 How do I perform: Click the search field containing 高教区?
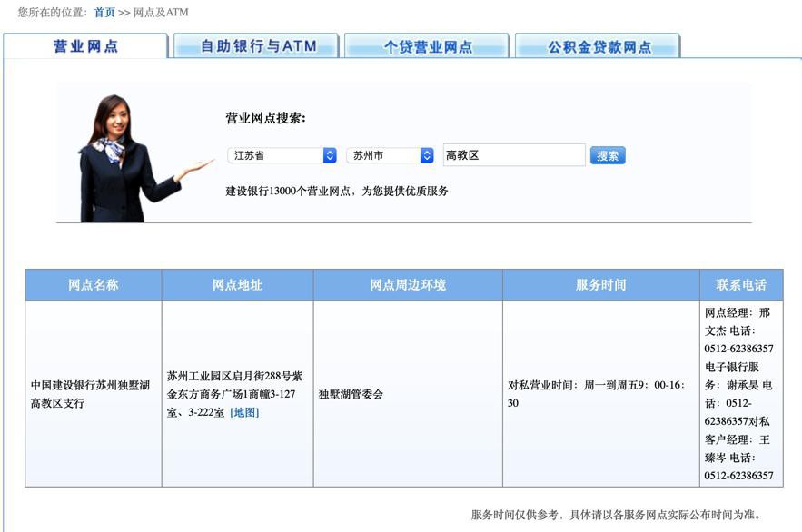click(514, 155)
